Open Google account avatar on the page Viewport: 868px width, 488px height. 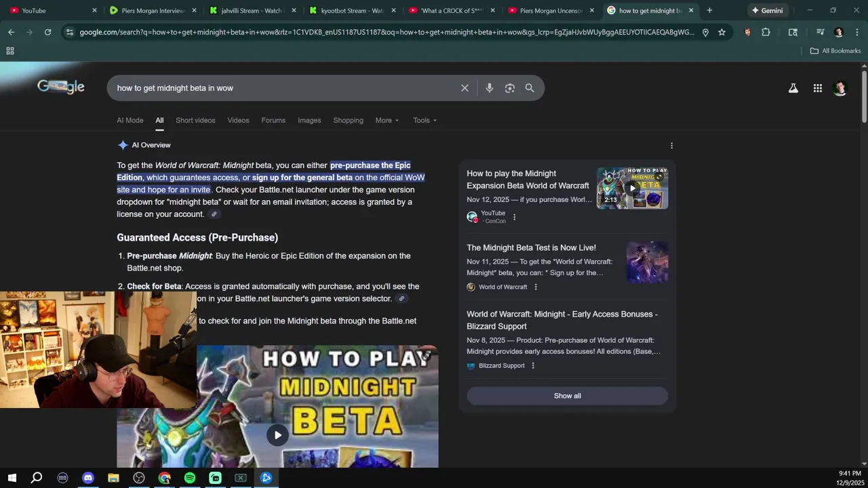[x=840, y=88]
